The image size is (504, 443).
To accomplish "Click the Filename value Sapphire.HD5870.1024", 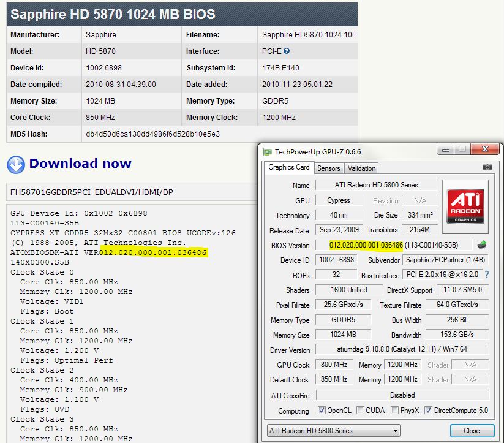I will click(x=307, y=34).
